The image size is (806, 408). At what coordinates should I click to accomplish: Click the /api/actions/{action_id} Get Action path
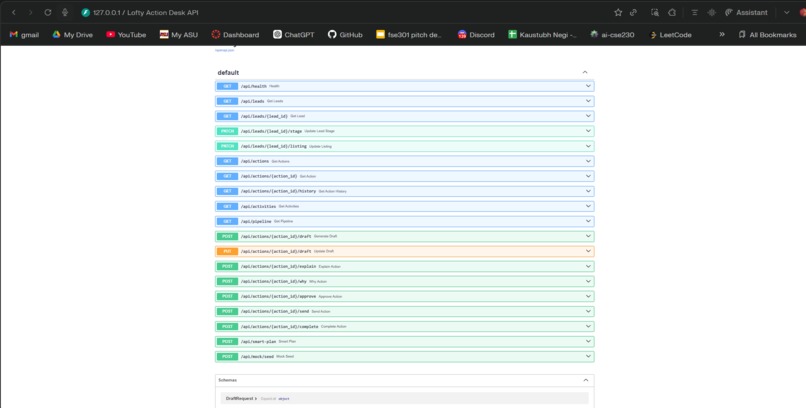click(269, 176)
